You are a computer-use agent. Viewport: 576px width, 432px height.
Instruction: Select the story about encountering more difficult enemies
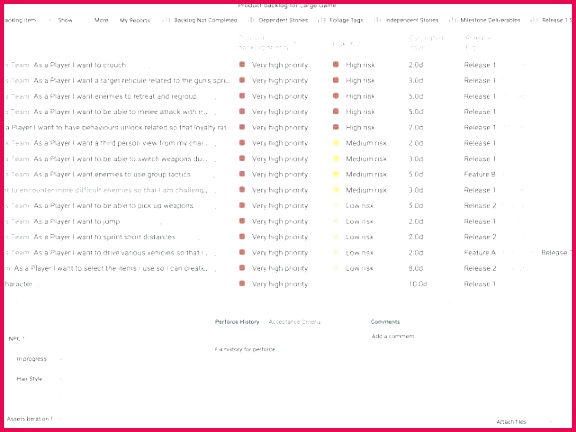pyautogui.click(x=106, y=190)
